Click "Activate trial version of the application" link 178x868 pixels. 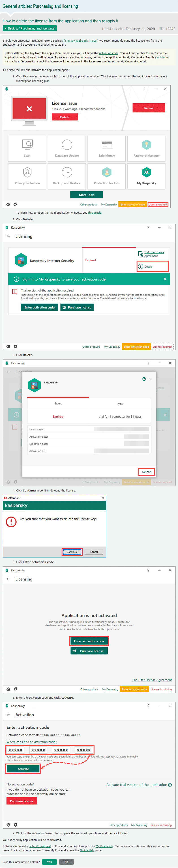pyautogui.click(x=137, y=784)
